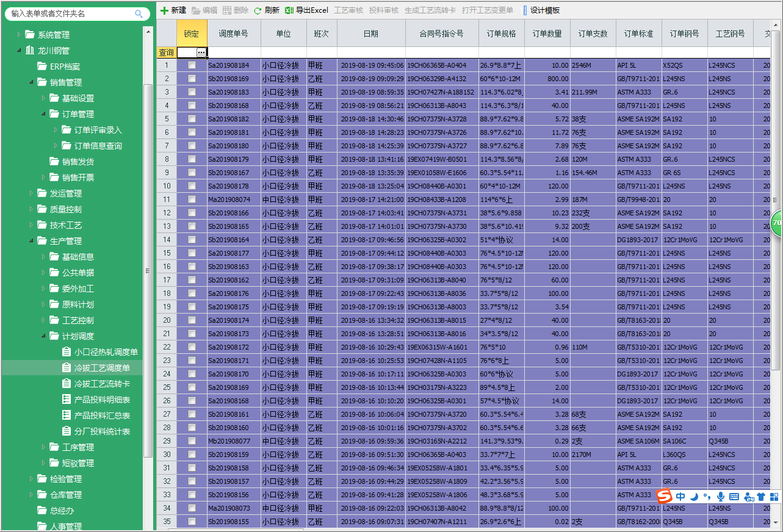Click row number 15 header
783x532 pixels.
pyautogui.click(x=167, y=253)
